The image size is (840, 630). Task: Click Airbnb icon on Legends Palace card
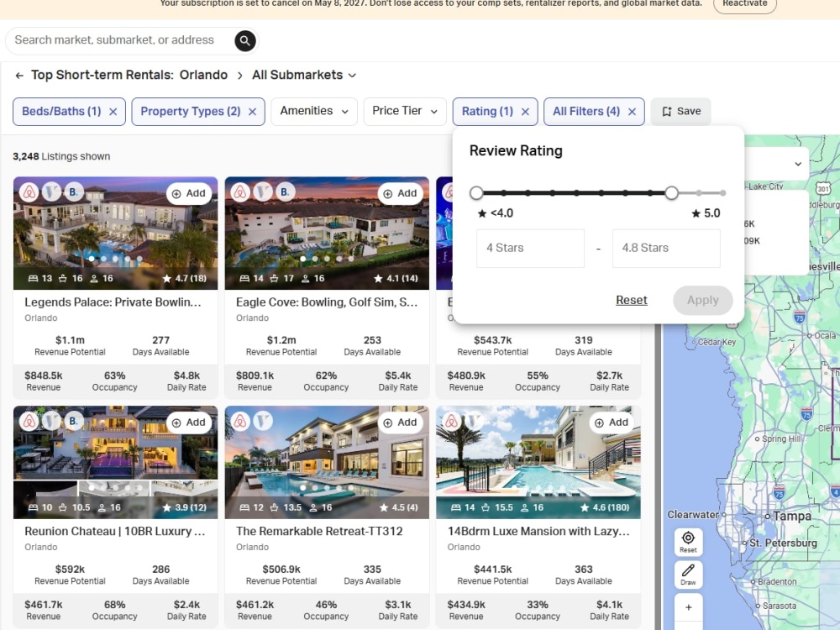click(29, 192)
